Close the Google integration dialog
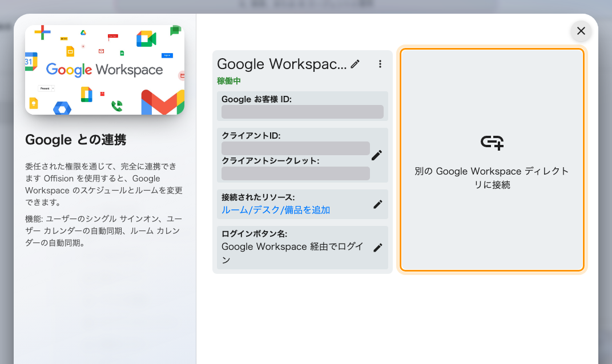The height and width of the screenshot is (364, 612). pos(581,31)
